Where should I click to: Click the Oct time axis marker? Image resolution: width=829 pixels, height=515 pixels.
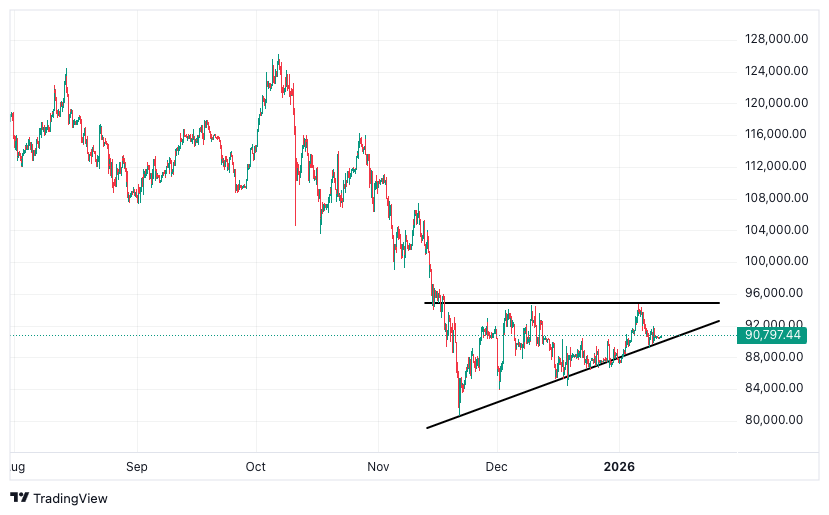tap(256, 467)
